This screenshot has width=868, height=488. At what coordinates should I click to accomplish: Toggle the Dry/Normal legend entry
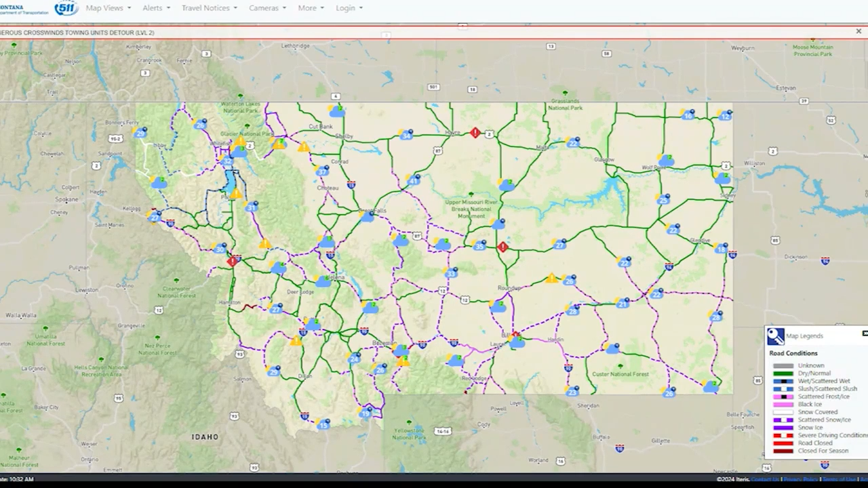coord(783,373)
